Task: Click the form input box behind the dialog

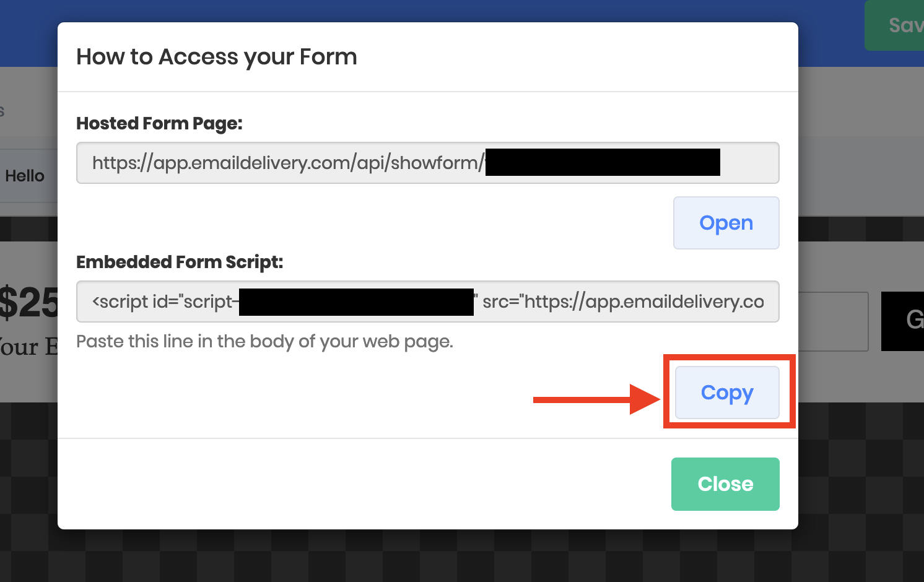Action: pos(833,322)
